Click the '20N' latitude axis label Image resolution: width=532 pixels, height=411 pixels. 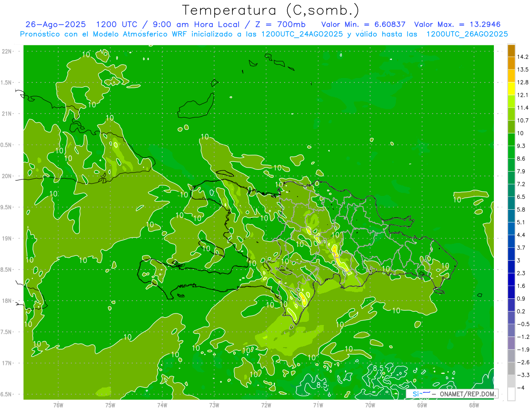7,176
